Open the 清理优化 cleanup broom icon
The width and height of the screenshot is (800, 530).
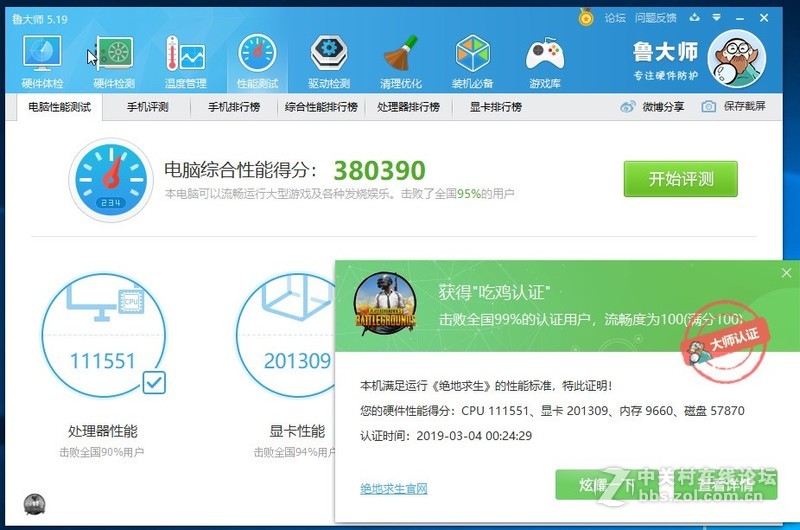[x=401, y=62]
